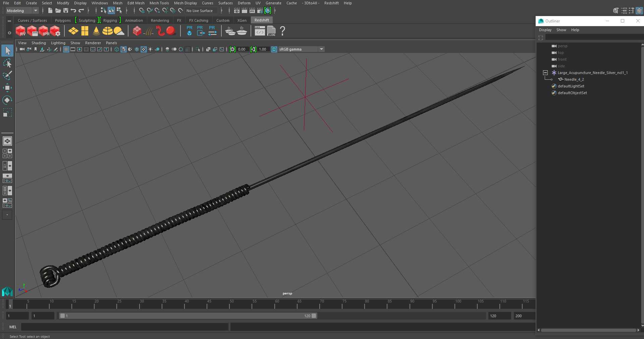The width and height of the screenshot is (644, 339).
Task: Create a Redshift portal light yellow grid icon
Action: coord(85,31)
